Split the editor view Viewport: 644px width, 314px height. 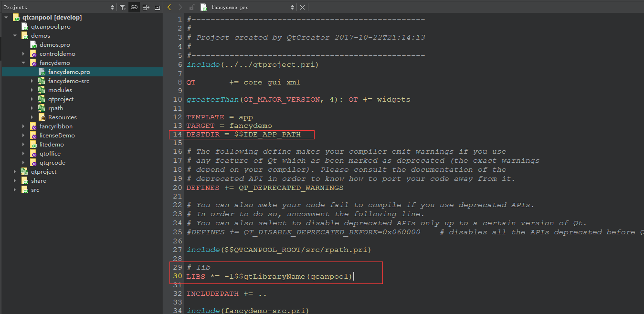click(x=146, y=7)
